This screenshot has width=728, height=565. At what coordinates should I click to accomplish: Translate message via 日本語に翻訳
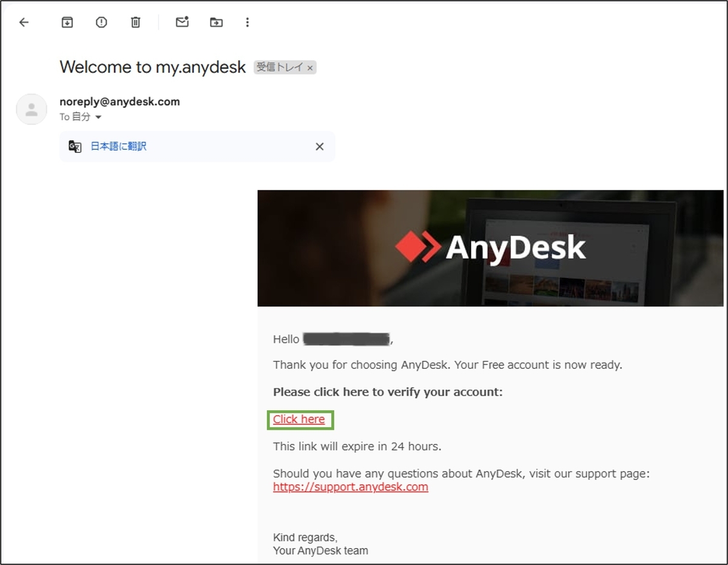(118, 146)
